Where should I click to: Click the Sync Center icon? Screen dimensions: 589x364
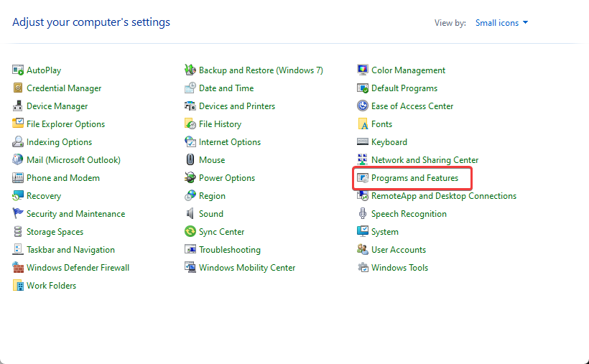pyautogui.click(x=190, y=232)
